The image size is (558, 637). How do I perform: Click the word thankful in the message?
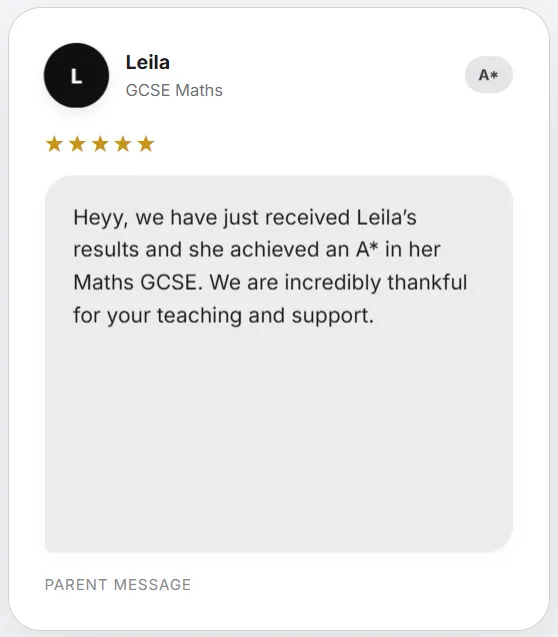(x=427, y=282)
